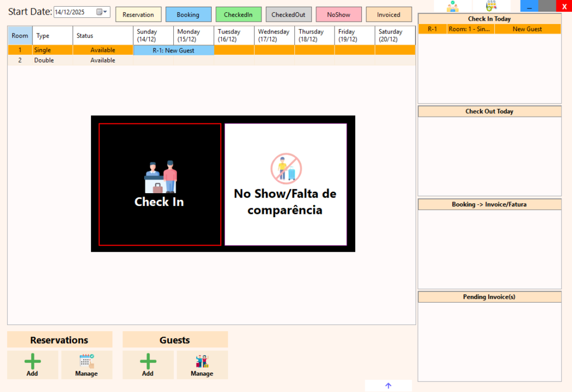Click the guests group icon in top bar
572x392 pixels.
coord(452,6)
